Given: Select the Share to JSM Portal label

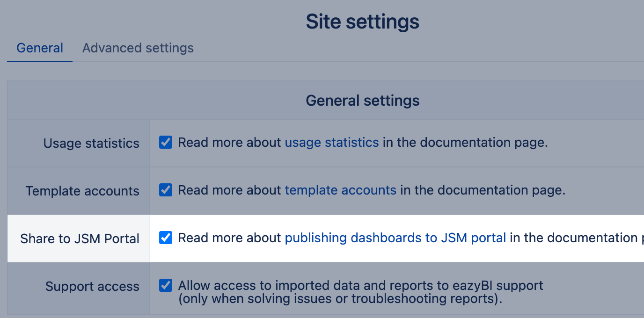Looking at the screenshot, I should coord(80,238).
